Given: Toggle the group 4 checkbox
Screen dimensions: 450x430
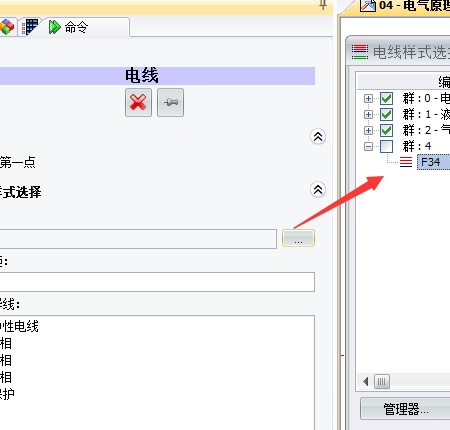Looking at the screenshot, I should (387, 146).
